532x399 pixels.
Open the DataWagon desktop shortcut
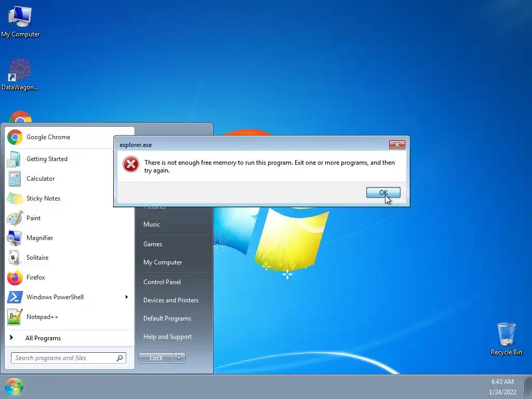pyautogui.click(x=20, y=75)
